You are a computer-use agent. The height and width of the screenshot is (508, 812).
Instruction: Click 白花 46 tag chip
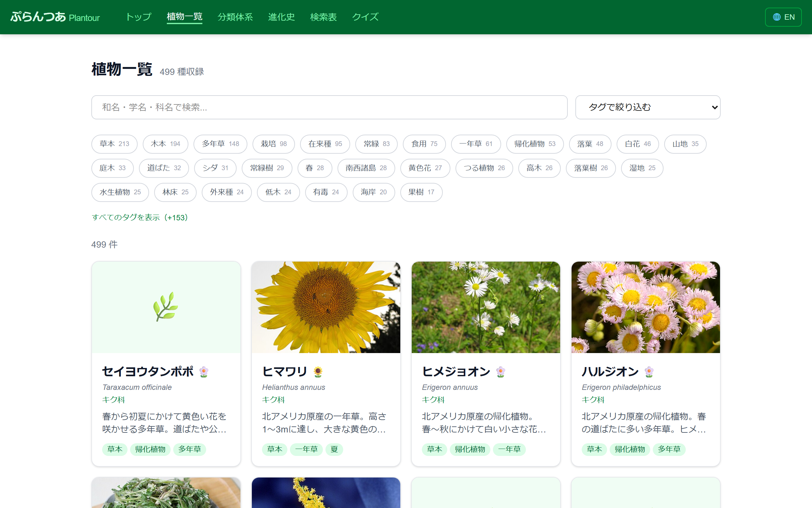(x=638, y=144)
